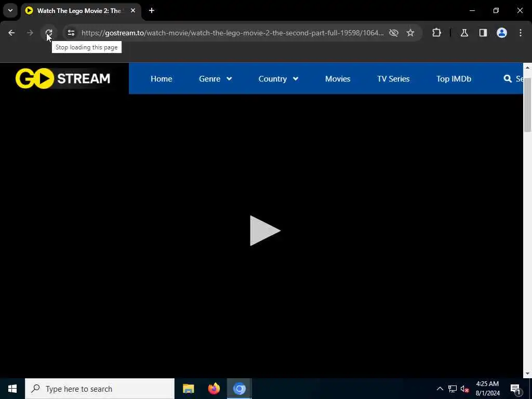
Task: Launch Firefox from the taskbar
Action: [x=214, y=389]
